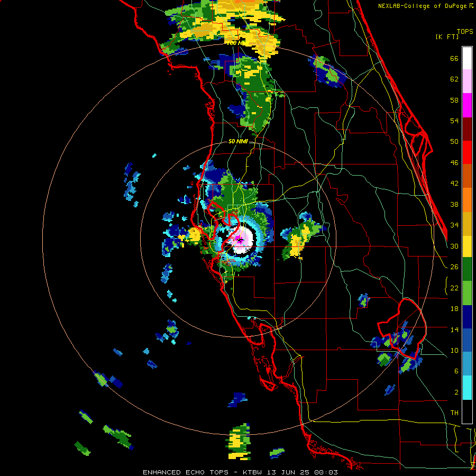Click the ENHANCED ECHO TOPS caption text

point(186,472)
